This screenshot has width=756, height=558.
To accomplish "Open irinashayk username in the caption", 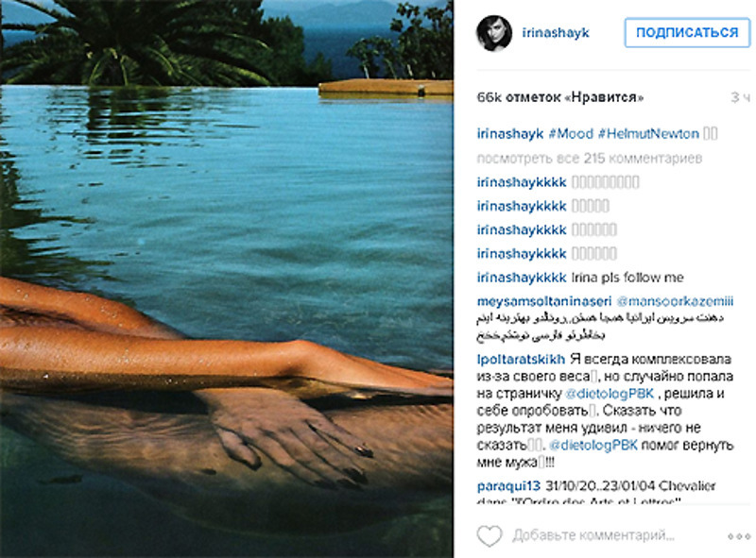I will (510, 133).
